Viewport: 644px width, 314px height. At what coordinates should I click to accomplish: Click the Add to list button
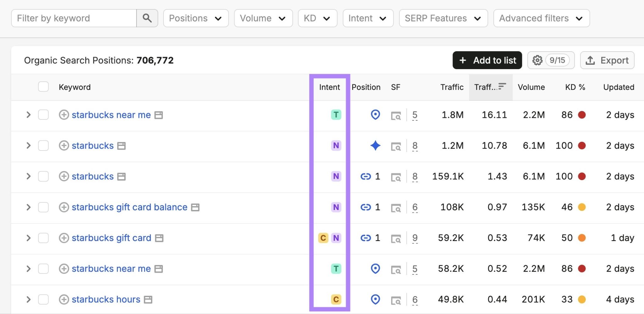pos(487,60)
